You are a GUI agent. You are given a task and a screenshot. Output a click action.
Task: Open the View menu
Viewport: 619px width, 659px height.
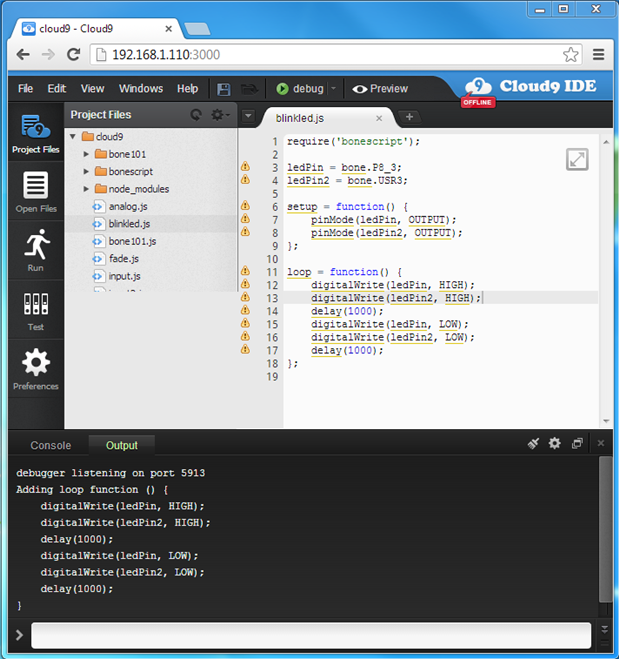[x=92, y=89]
